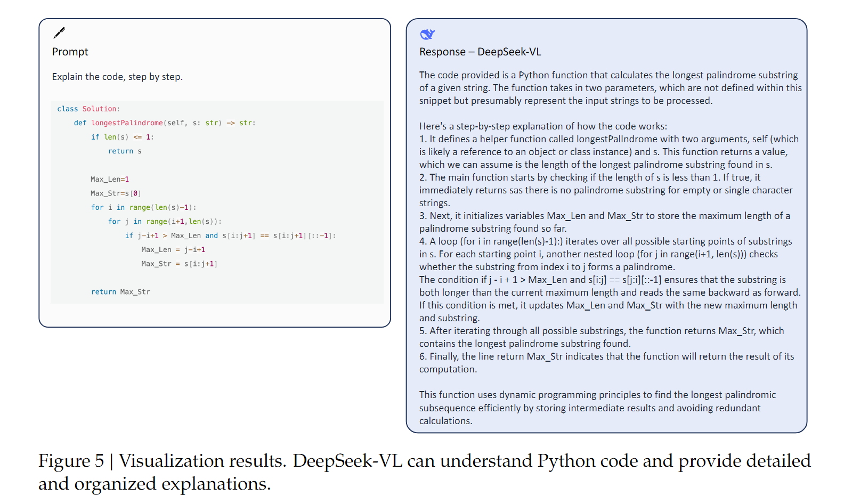
Task: Select the code line "Max_Str = s[i:j+1]"
Action: tap(179, 264)
